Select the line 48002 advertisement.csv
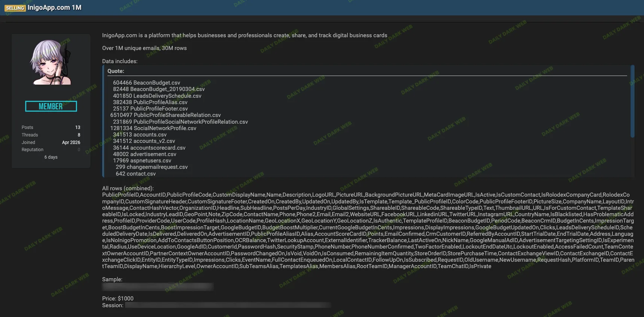The image size is (644, 317). (145, 154)
